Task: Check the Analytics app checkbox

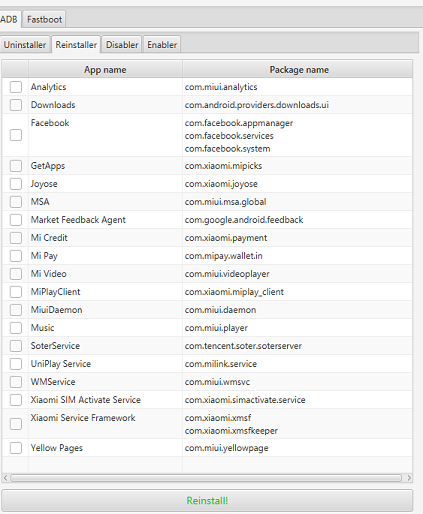Action: point(16,87)
